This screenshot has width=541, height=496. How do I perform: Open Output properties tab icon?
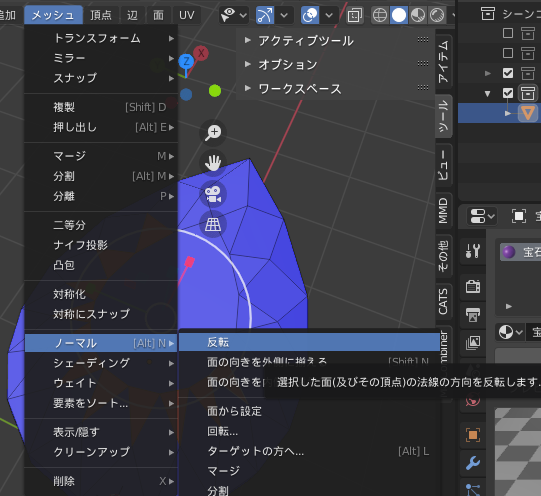[473, 315]
